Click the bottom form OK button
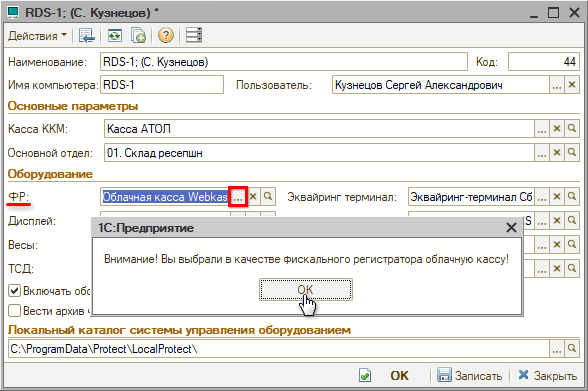Viewport: 588px width, 391px height. pyautogui.click(x=399, y=375)
